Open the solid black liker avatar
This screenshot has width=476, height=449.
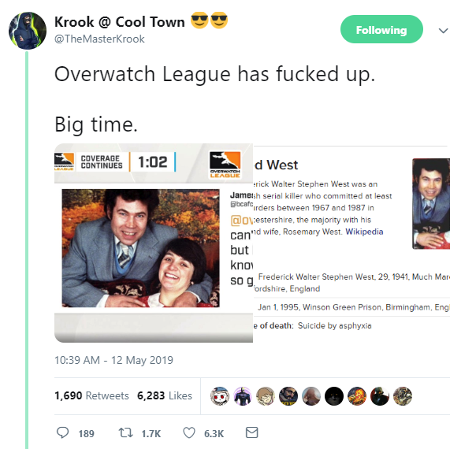point(334,396)
